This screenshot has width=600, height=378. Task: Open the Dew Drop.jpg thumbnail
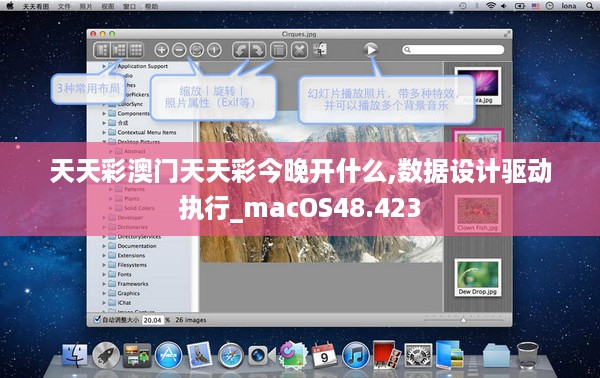[478, 278]
